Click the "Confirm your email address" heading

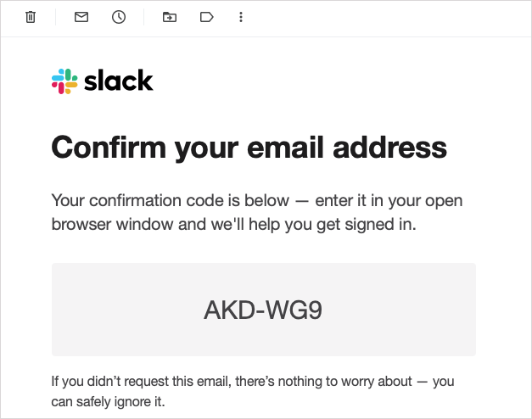click(x=249, y=148)
